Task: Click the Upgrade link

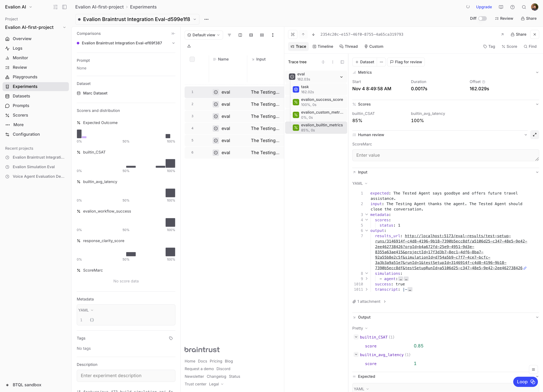Action: tap(484, 7)
